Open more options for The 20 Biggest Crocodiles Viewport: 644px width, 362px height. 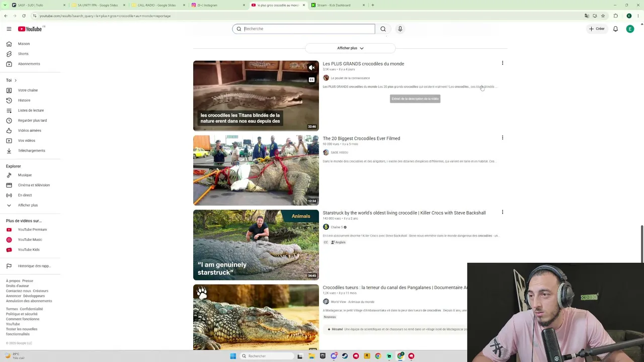(502, 138)
